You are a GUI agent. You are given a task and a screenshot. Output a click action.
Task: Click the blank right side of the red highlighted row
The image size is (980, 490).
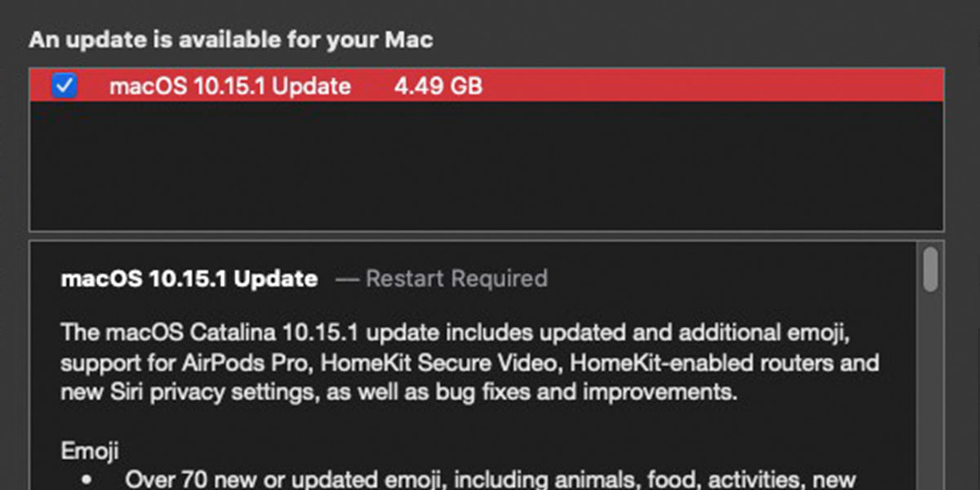click(x=710, y=86)
